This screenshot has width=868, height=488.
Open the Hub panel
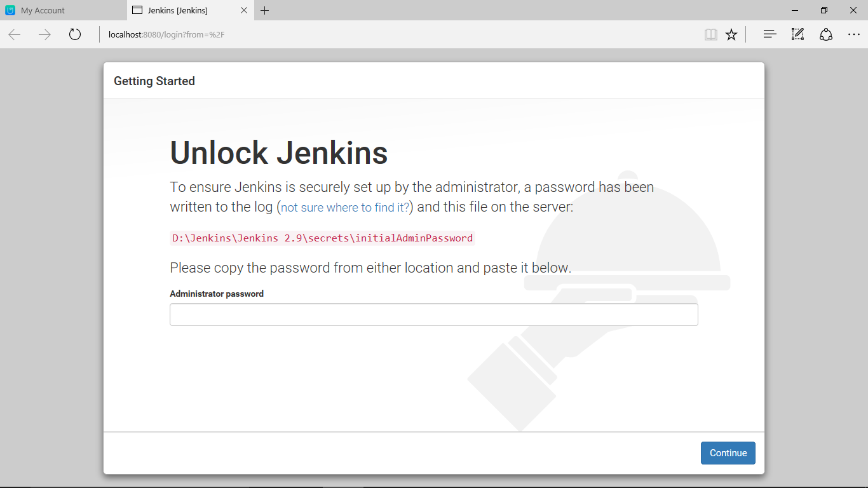point(769,34)
